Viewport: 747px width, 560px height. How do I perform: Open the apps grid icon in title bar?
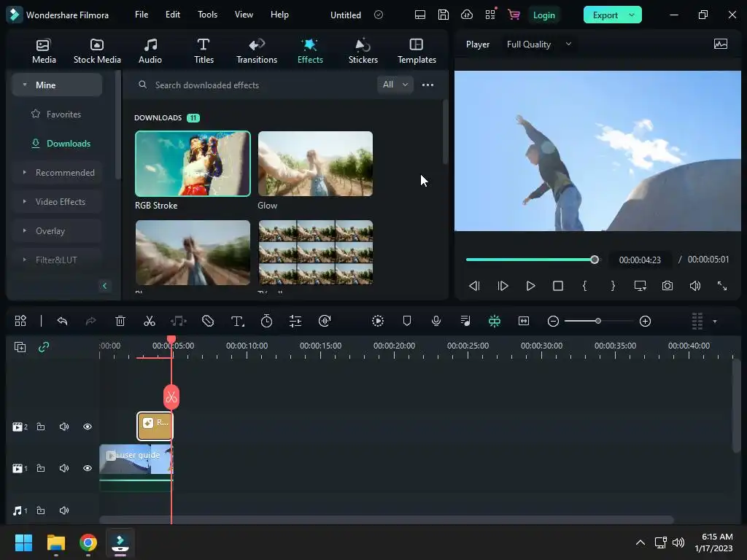tap(490, 15)
